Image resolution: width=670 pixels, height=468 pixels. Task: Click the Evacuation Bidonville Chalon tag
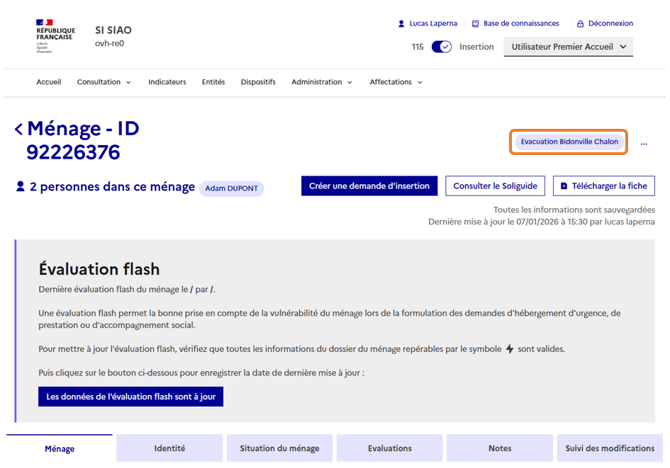(x=569, y=142)
